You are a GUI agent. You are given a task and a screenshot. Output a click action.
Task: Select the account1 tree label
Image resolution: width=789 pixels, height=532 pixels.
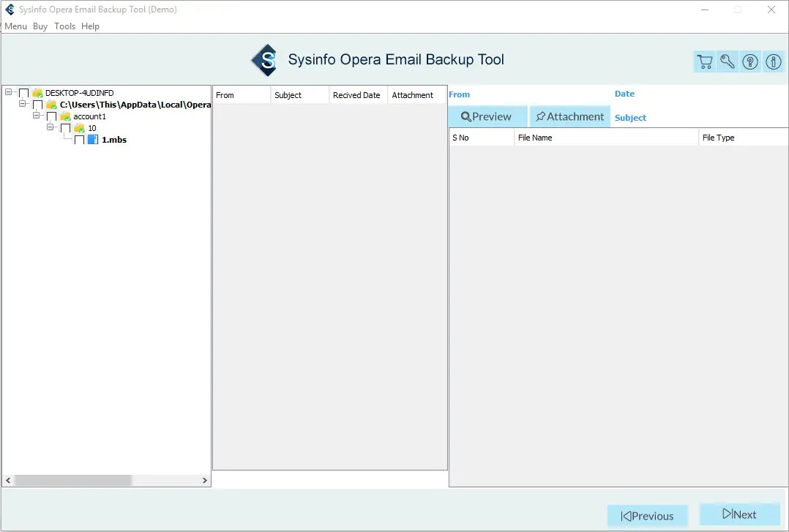click(89, 116)
